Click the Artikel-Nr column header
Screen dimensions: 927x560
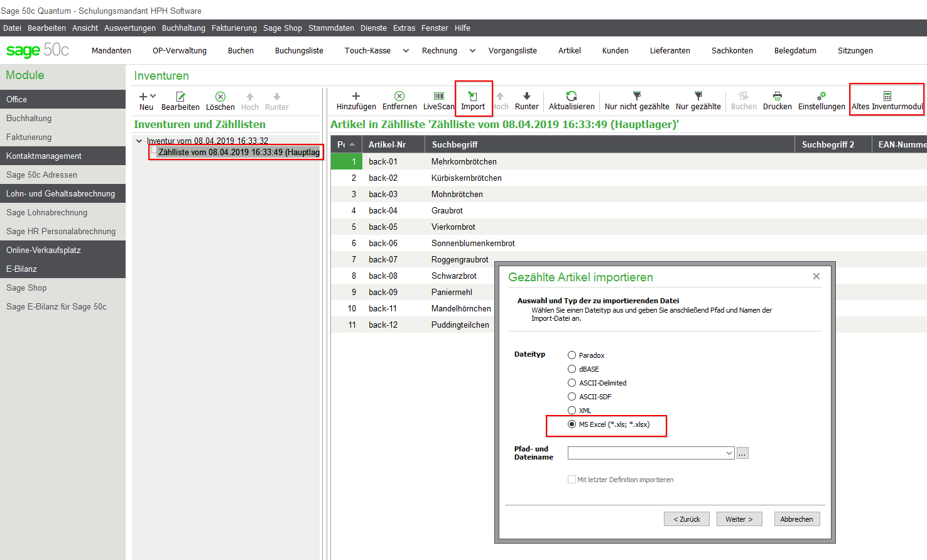pyautogui.click(x=394, y=144)
